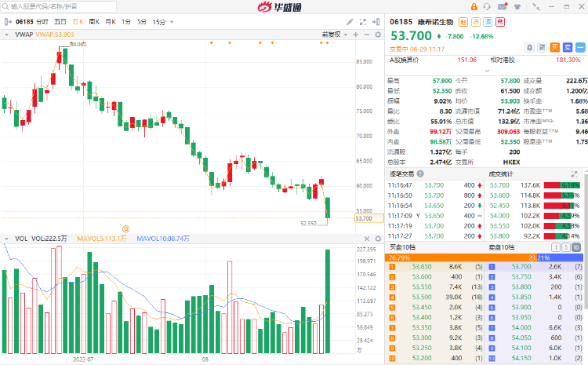Close the VOL indicator panel
588x365 pixels.
tap(367, 239)
